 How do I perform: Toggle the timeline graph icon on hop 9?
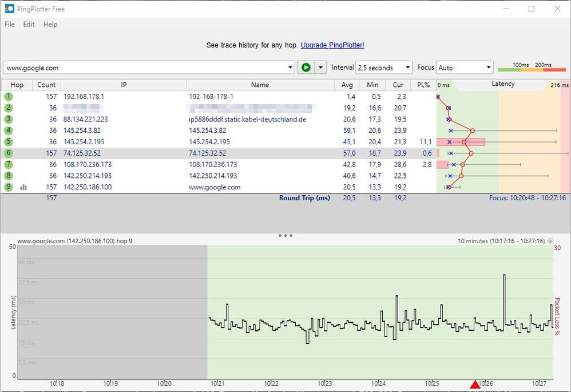(x=24, y=187)
